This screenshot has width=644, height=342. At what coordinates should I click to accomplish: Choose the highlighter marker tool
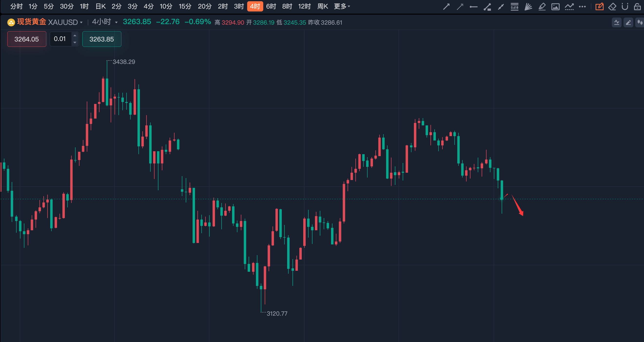click(x=542, y=7)
